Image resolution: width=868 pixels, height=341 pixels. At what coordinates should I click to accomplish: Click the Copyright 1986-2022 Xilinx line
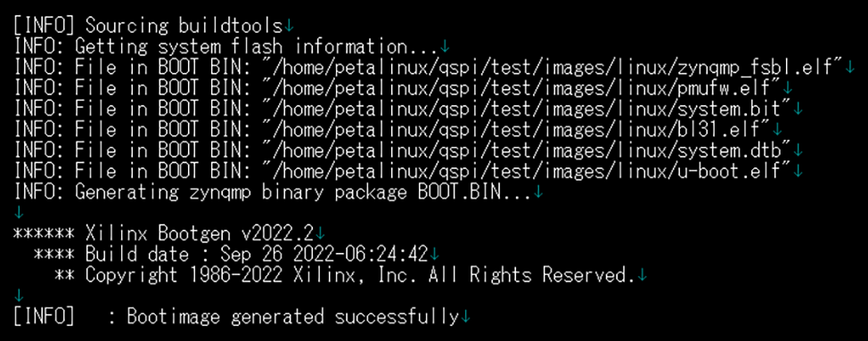tap(345, 275)
